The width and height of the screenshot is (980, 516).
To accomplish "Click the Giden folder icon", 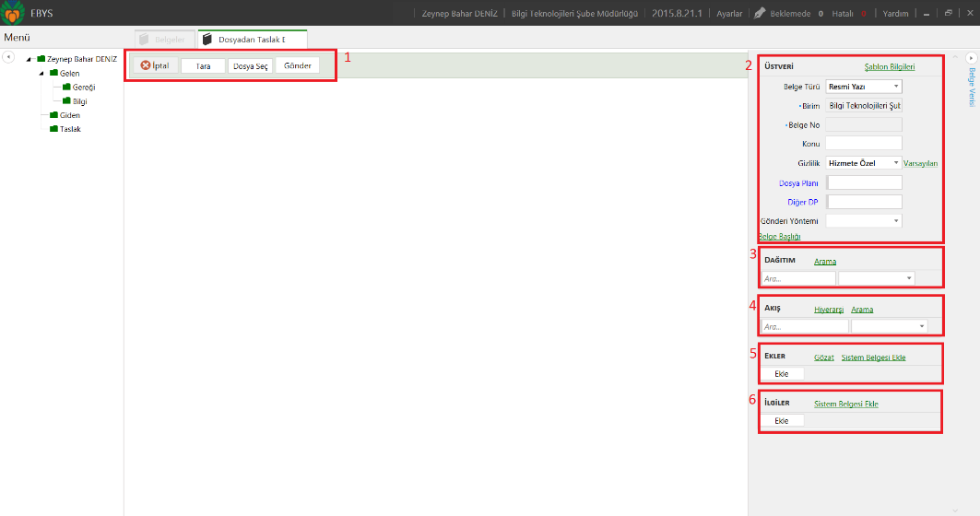I will coord(53,115).
